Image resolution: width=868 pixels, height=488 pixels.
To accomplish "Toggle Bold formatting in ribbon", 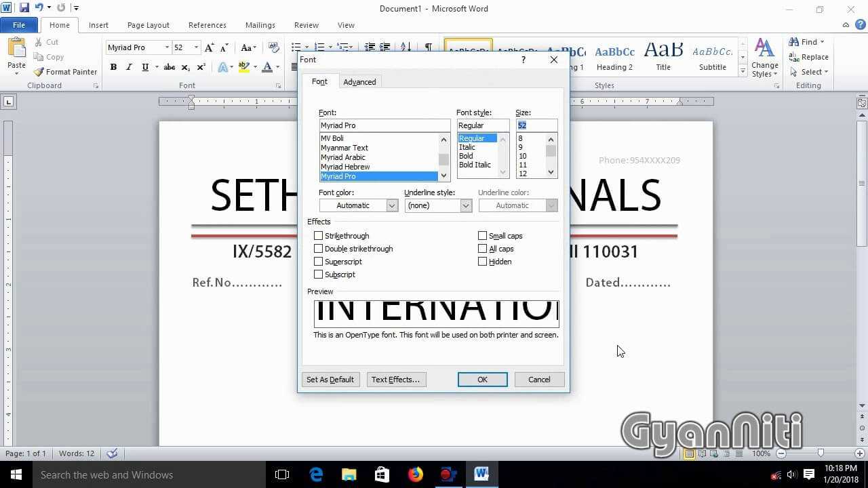I will pyautogui.click(x=113, y=67).
